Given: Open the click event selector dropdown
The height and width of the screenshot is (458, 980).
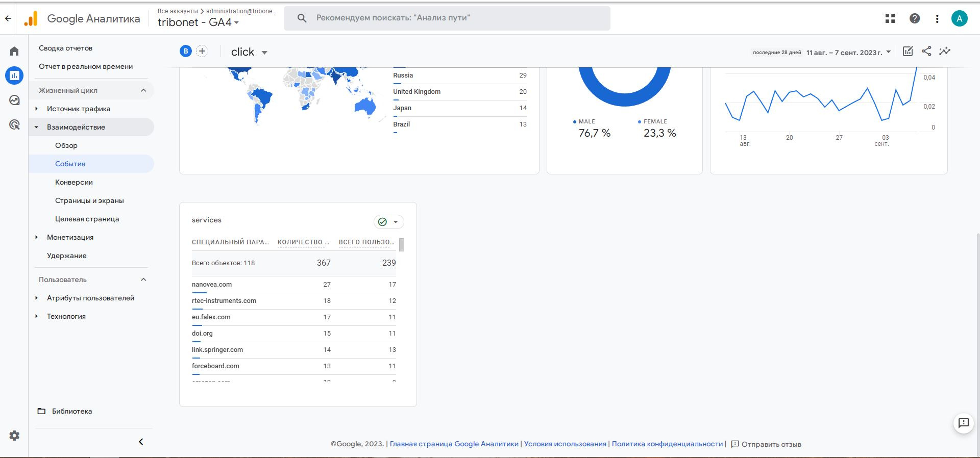Looking at the screenshot, I should [x=249, y=52].
